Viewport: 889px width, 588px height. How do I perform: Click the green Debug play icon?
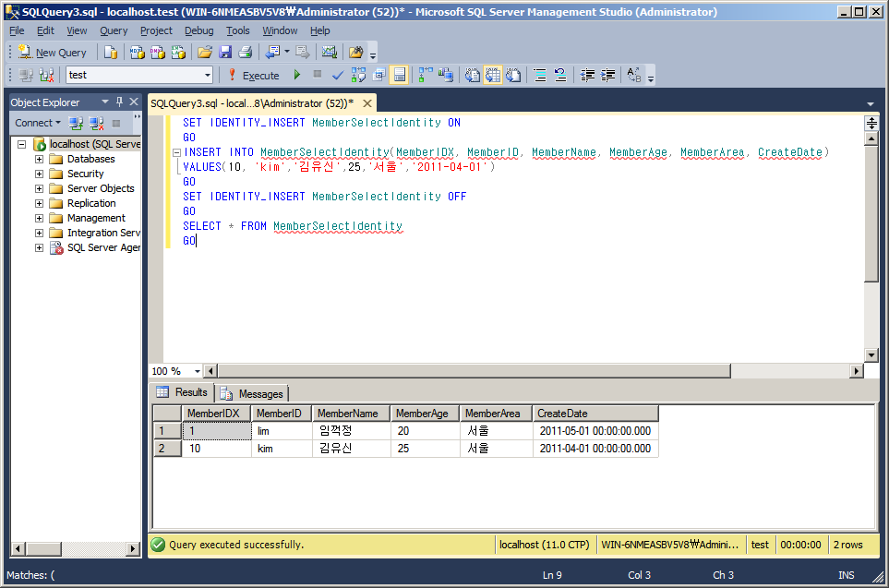click(296, 74)
